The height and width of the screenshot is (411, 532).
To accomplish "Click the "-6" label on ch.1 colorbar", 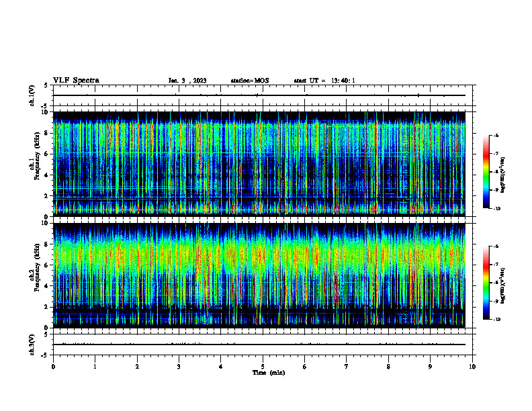I will [496, 135].
